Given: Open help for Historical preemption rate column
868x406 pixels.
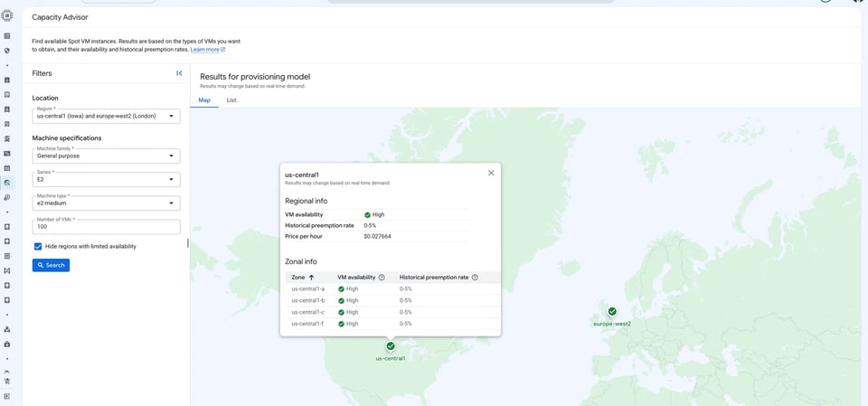Looking at the screenshot, I should click(475, 277).
